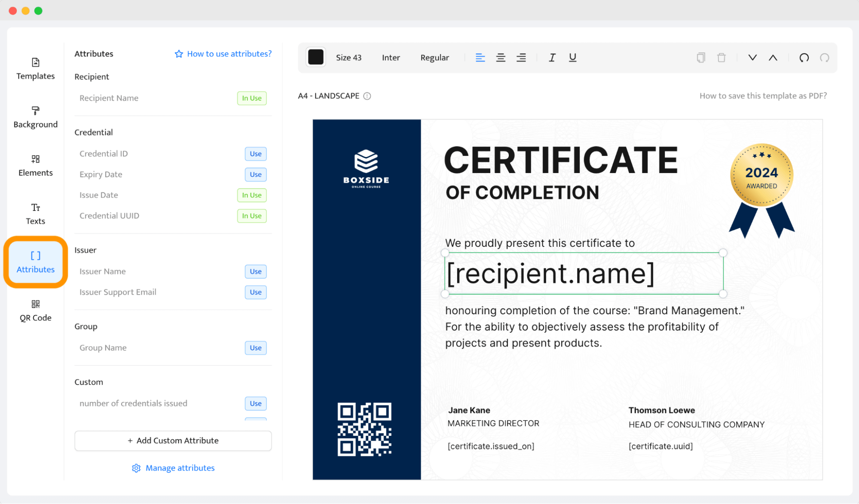The image size is (859, 504).
Task: Align text left
Action: 480,58
